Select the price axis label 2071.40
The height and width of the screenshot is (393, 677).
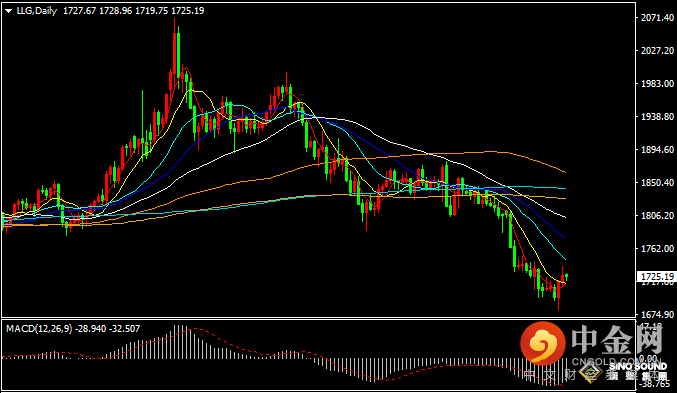coord(657,18)
